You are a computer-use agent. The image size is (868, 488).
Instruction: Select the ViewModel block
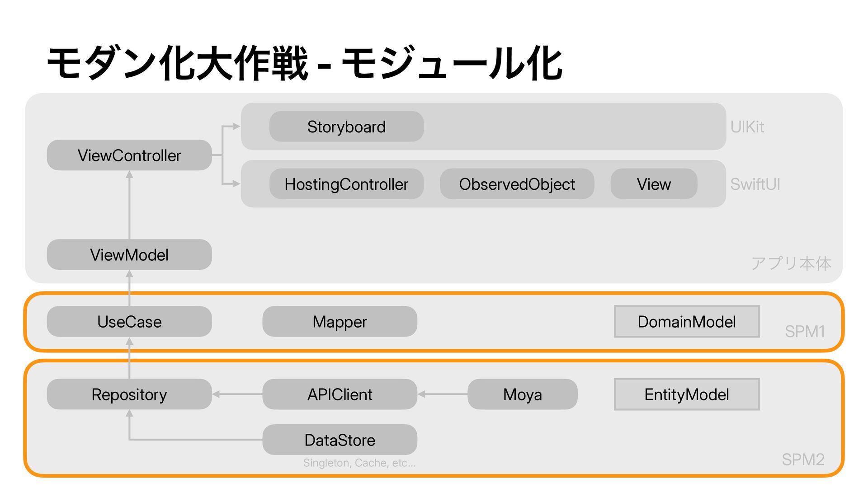[129, 254]
